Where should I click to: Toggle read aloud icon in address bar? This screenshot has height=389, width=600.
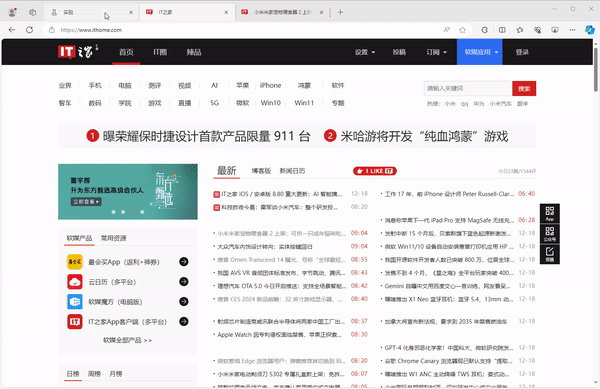(447, 30)
